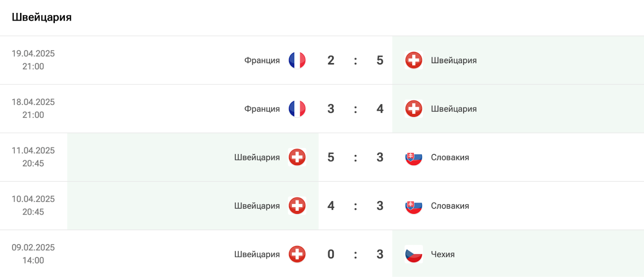Open Словакия team in 10.04.2025 match

tap(450, 206)
